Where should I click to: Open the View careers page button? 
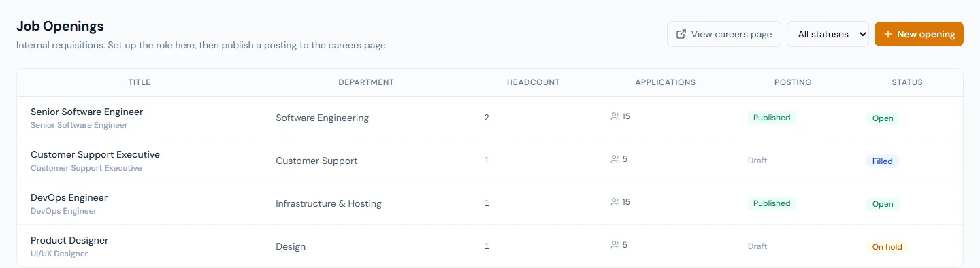724,34
